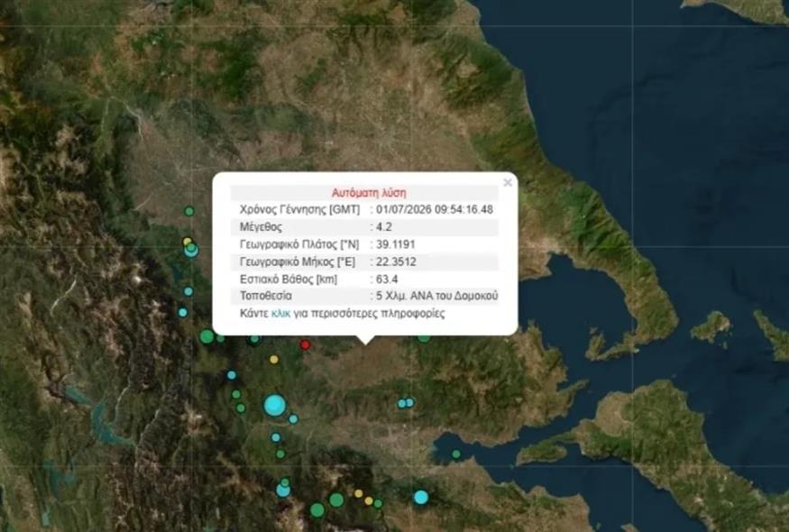The height and width of the screenshot is (532, 789).
Task: Select latitude value 39.1191
Action: [396, 244]
